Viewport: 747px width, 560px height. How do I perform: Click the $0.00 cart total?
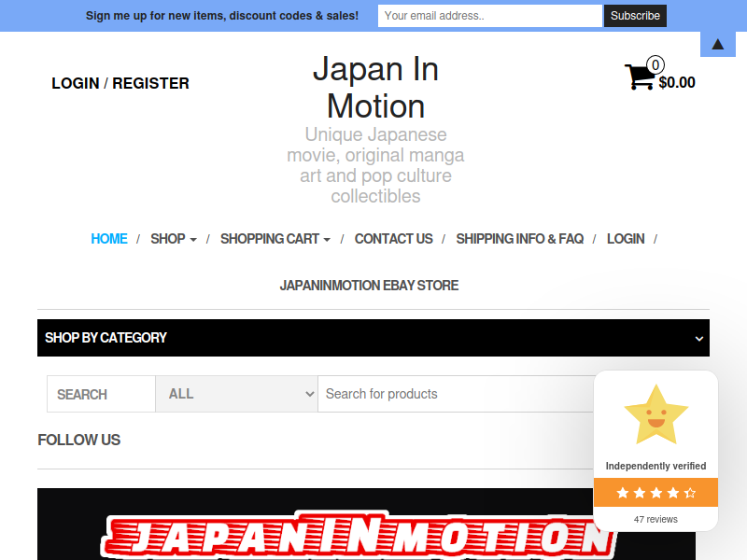pyautogui.click(x=677, y=82)
